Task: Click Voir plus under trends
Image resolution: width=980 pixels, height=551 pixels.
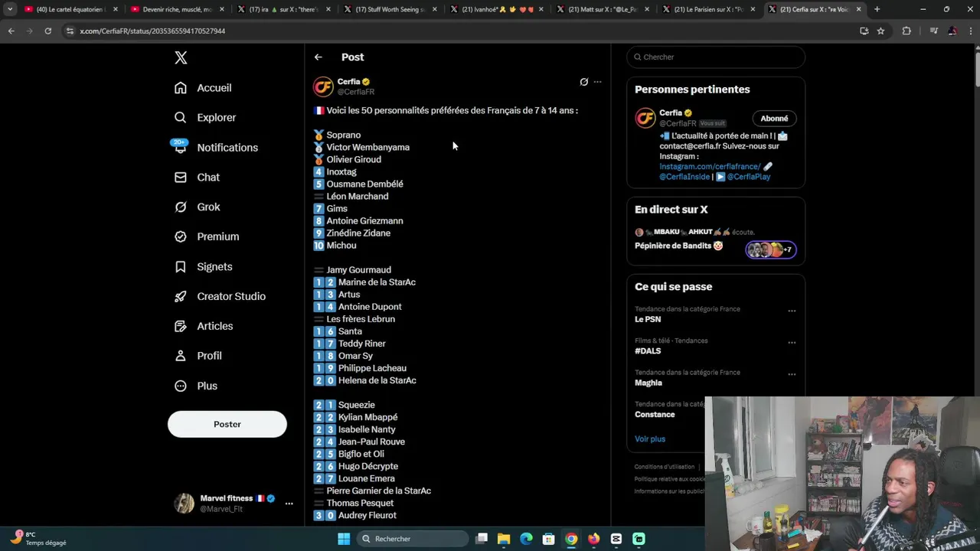Action: 650,439
